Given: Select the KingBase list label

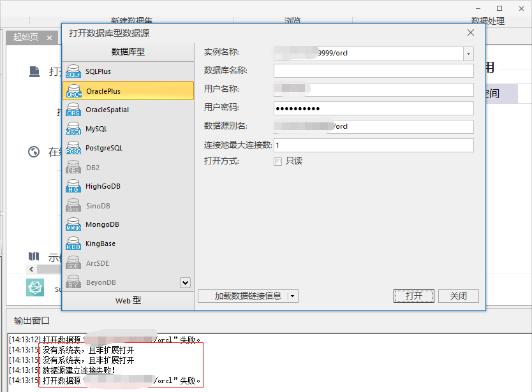Looking at the screenshot, I should click(100, 243).
